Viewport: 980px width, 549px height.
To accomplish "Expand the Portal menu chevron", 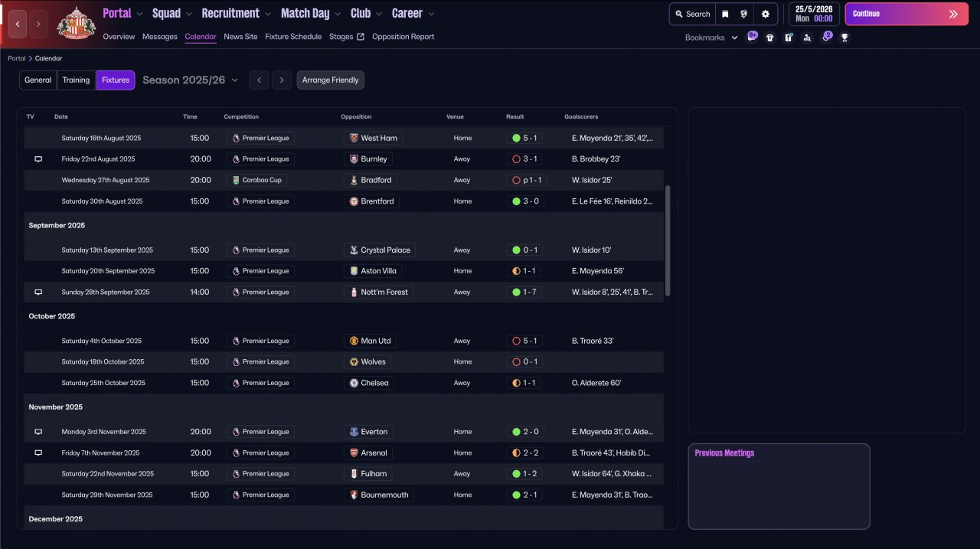I will (138, 14).
